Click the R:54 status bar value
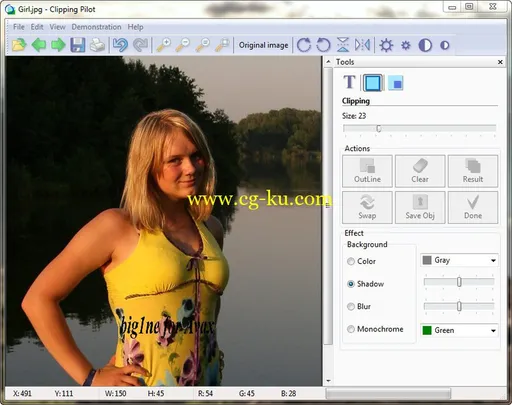Viewport: 512px width, 405px height. pyautogui.click(x=205, y=394)
